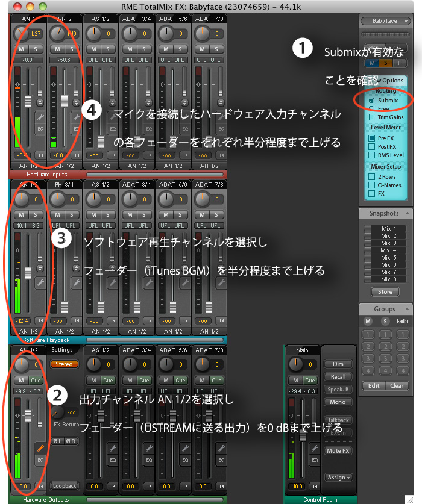Open wrench settings on AS 1/2 hardware output
The height and width of the screenshot is (504, 422).
(x=113, y=448)
